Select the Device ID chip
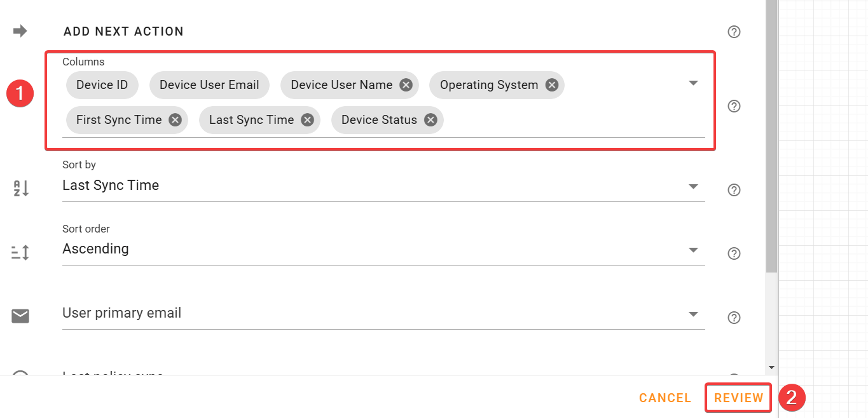Screen dimensions: 868x418 [x=102, y=85]
